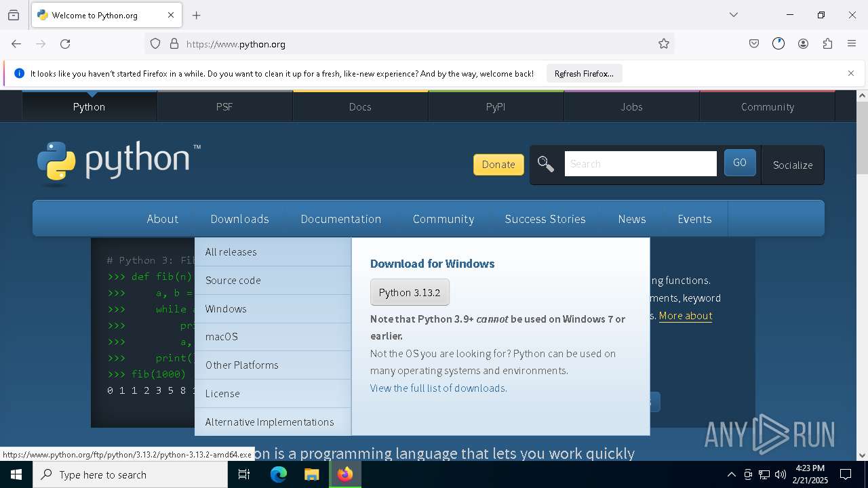Select Other Platforms in Downloads submenu
The width and height of the screenshot is (868, 488).
(x=273, y=365)
